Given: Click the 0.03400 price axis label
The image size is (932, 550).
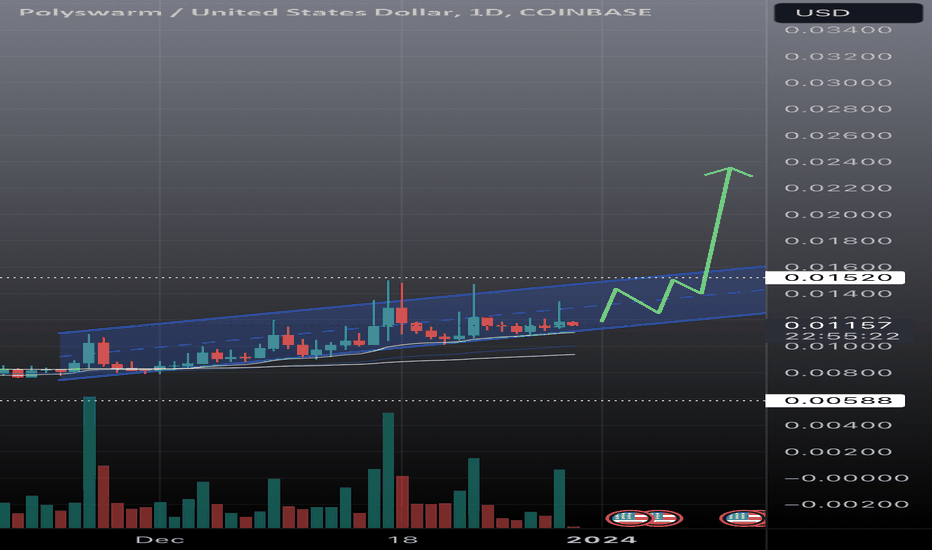Looking at the screenshot, I should pyautogui.click(x=838, y=30).
